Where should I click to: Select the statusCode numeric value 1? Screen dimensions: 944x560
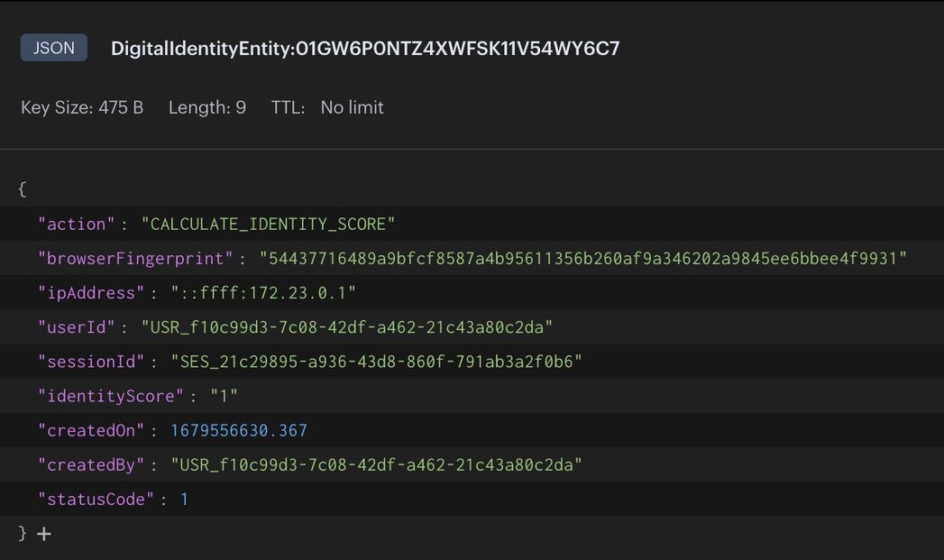click(x=185, y=499)
